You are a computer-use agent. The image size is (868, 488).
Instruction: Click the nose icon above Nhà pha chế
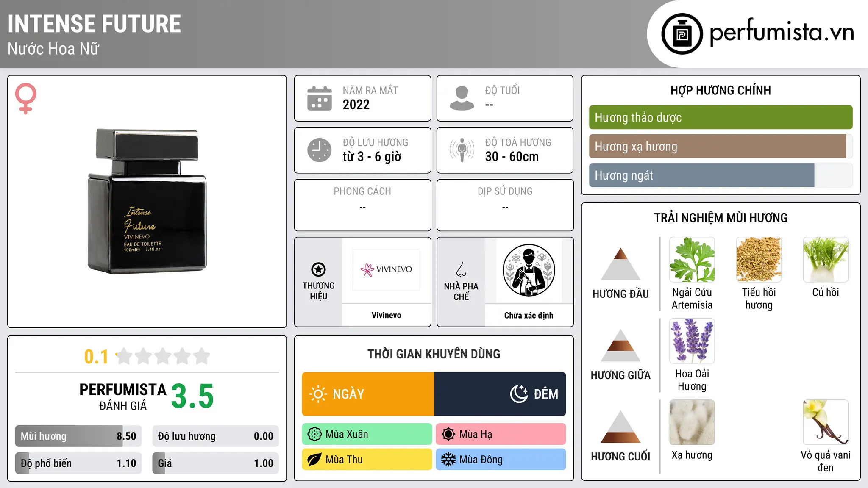pyautogui.click(x=461, y=269)
